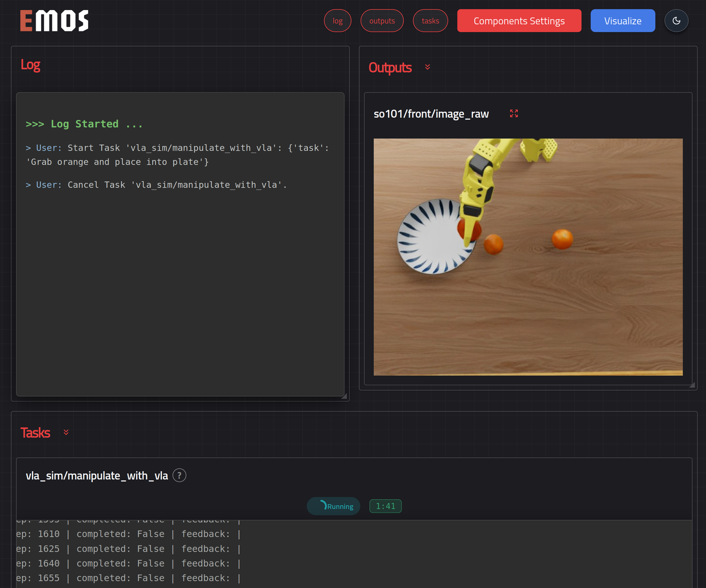Screen dimensions: 706x588
Task: Click the vla_sim/manipulate_with_vla task title
Action: 97,476
